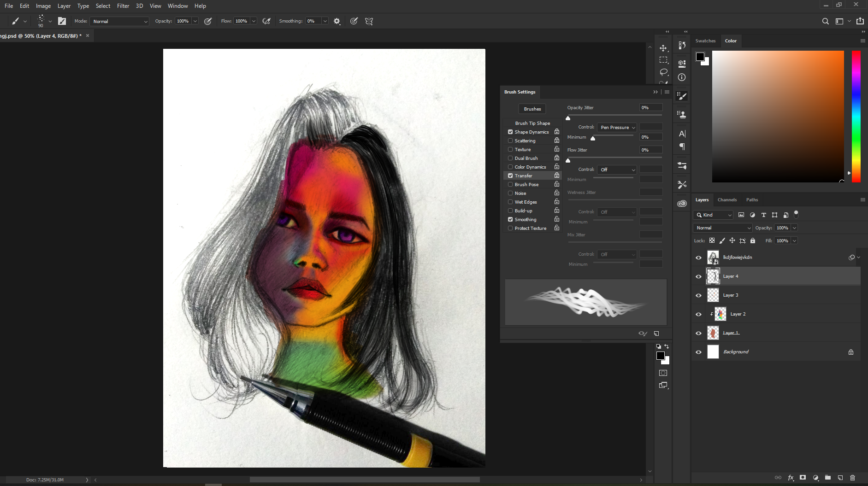This screenshot has width=868, height=486.
Task: Toggle visibility of Layer 2
Action: (x=698, y=314)
